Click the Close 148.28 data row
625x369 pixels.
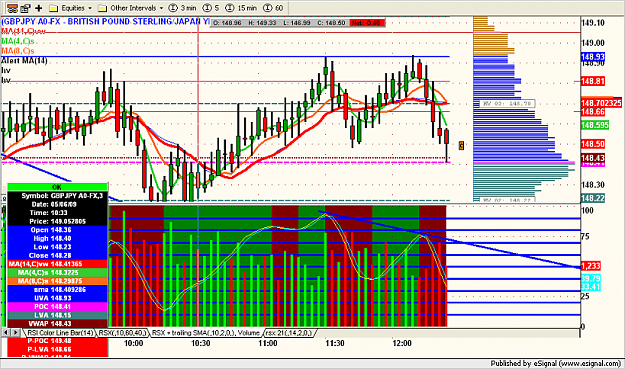(x=57, y=255)
